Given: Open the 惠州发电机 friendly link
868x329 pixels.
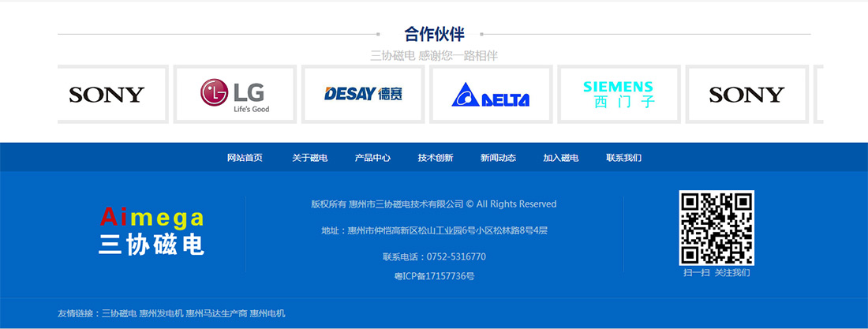Looking at the screenshot, I should coord(161,314).
